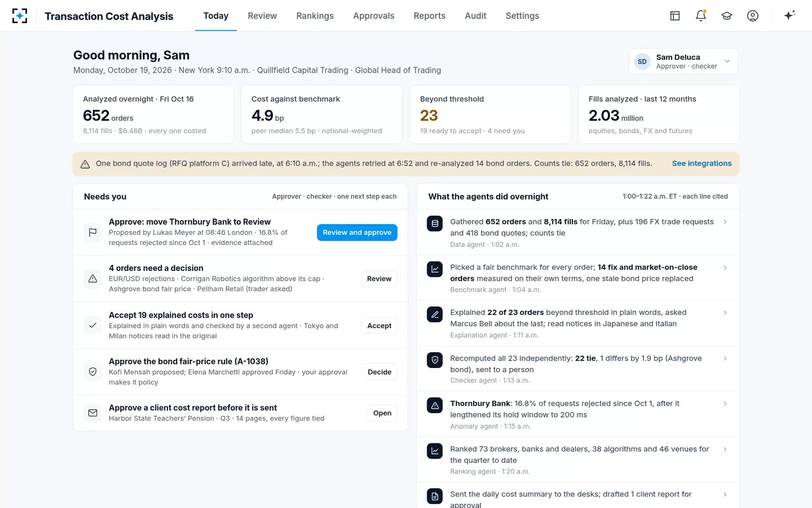
Task: Open the sparkle AI assistant icon
Action: [x=790, y=16]
